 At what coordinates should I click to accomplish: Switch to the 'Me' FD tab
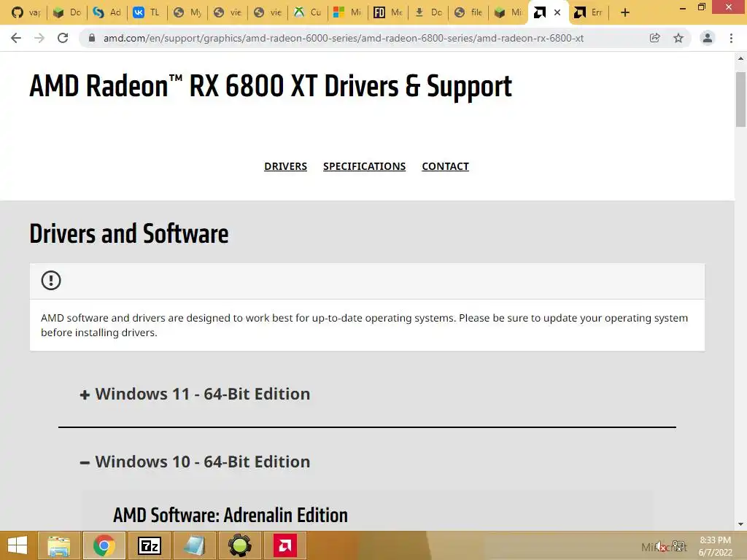coord(388,13)
